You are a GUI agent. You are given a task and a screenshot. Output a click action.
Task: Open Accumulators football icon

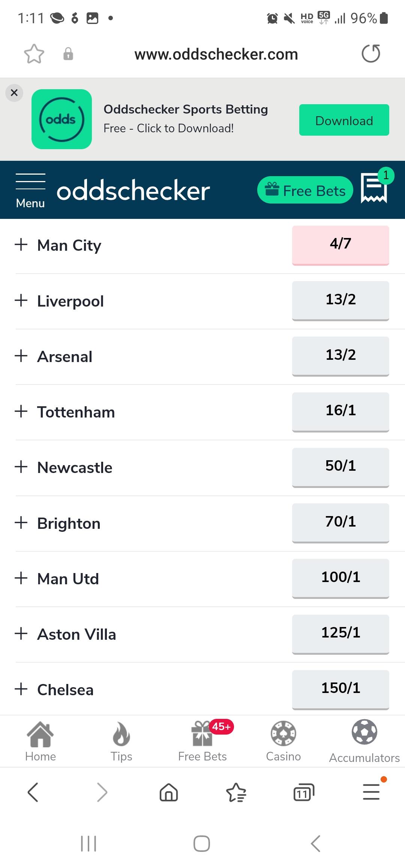[x=364, y=741]
